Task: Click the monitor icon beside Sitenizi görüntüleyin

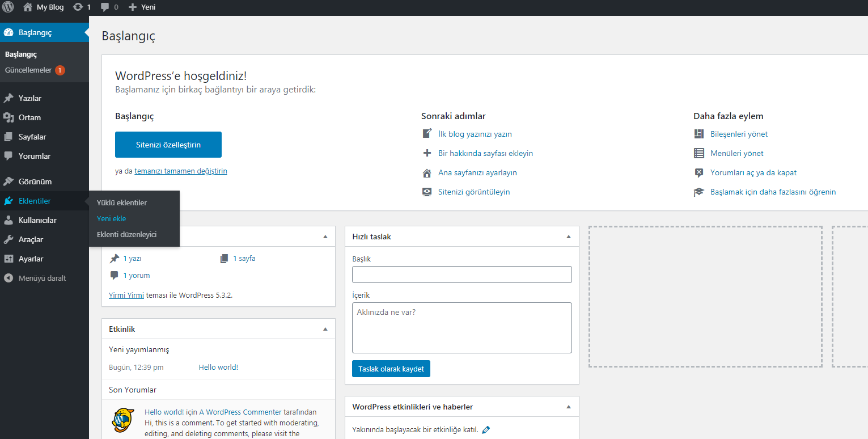Action: 427,192
